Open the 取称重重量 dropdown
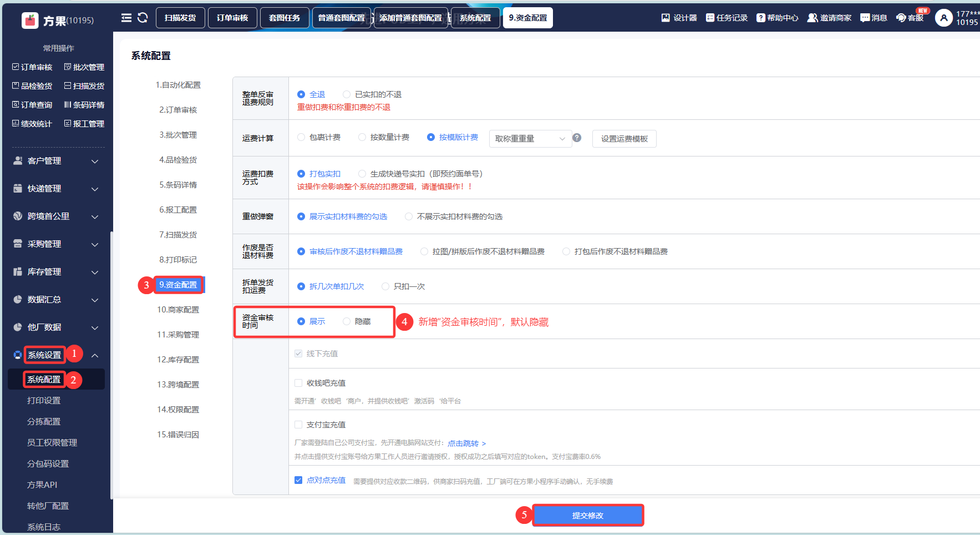 pos(530,139)
